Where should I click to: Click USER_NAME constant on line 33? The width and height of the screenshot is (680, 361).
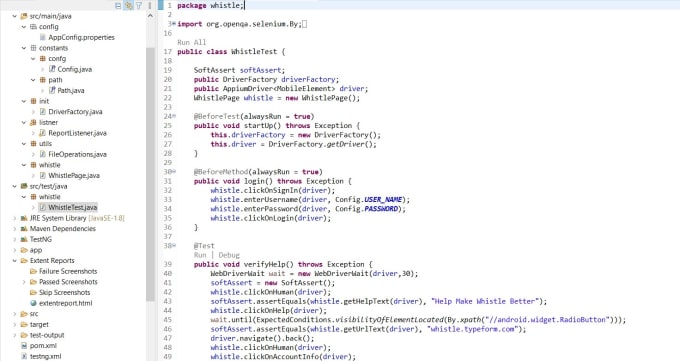[383, 200]
